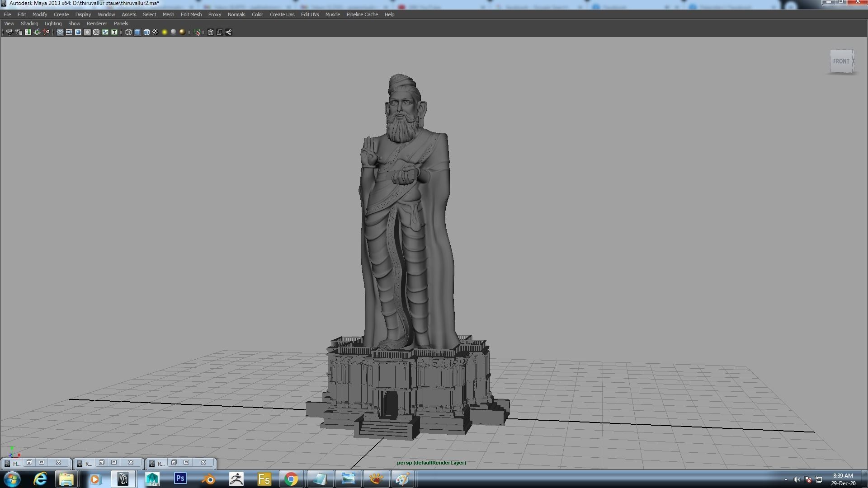Open the panel Shading menu
This screenshot has height=488, width=868.
(29, 23)
